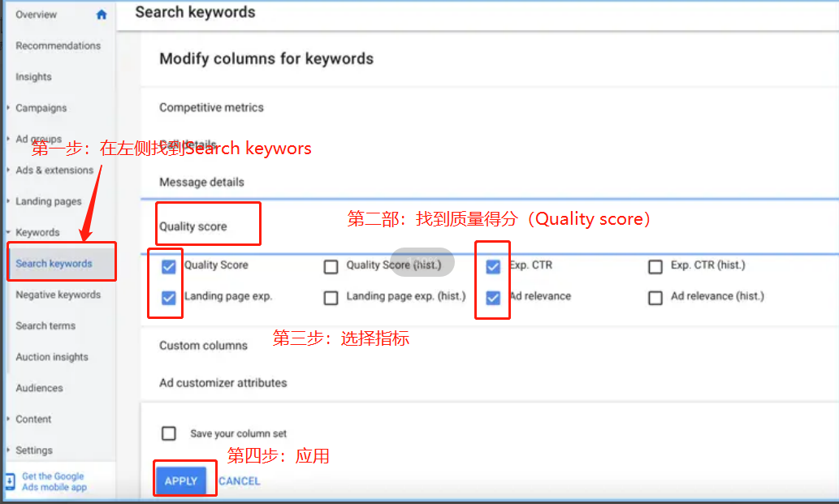Screen dimensions: 839x504
Task: Uncheck the Exp. CTR checkbox
Action: (x=493, y=266)
